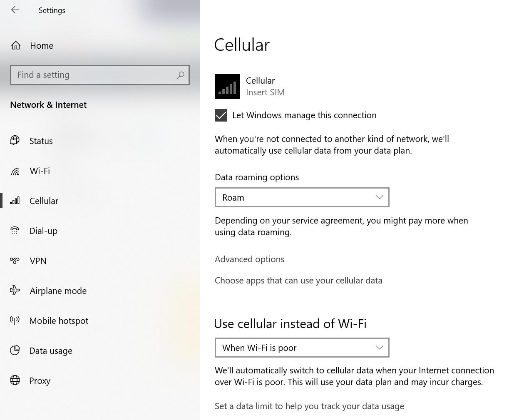Select the Status sidebar icon
Image resolution: width=514 pixels, height=420 pixels.
tap(15, 141)
